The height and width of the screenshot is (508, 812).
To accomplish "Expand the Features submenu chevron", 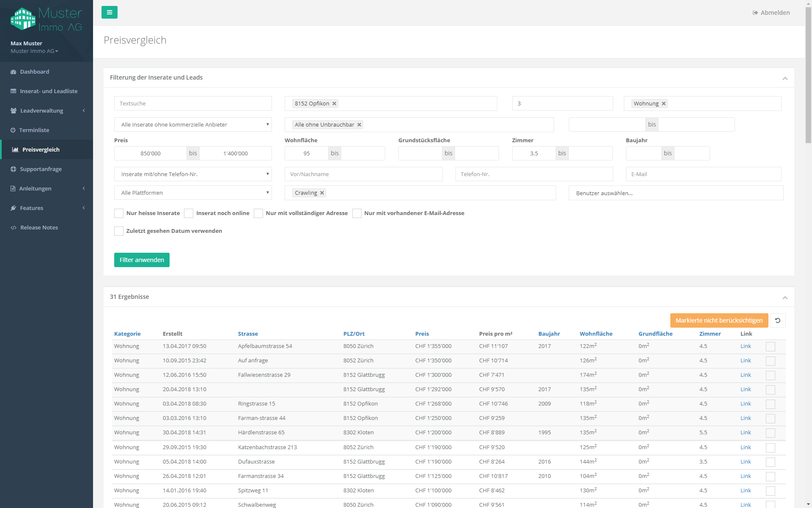I will point(84,208).
